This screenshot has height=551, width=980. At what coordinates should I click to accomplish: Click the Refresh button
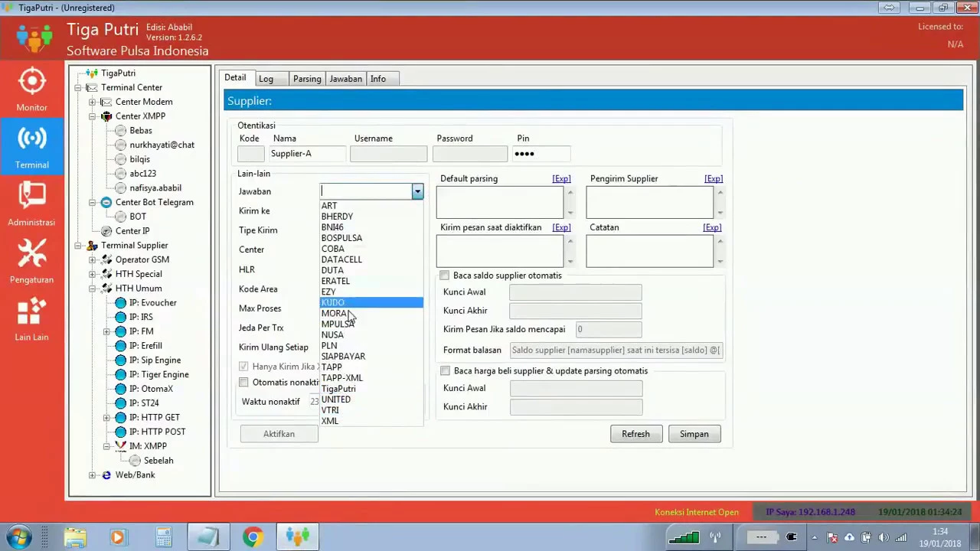635,434
